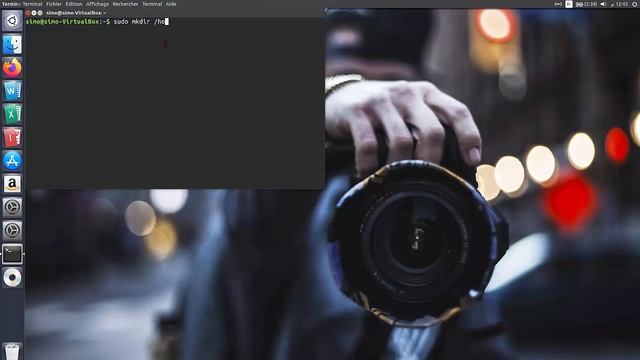Viewport: 640px width, 360px height.
Task: Open the Amazon launcher icon
Action: pyautogui.click(x=12, y=184)
